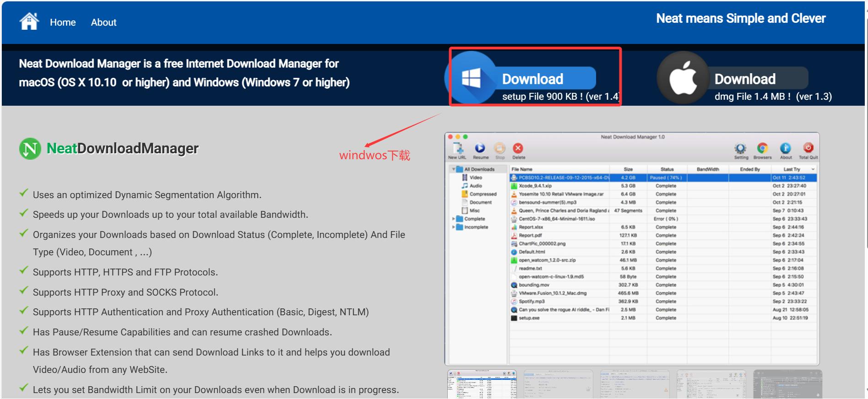Screen dimensions: 868x399
Task: Open the first thumbnail below the large app screenshot
Action: [x=482, y=383]
